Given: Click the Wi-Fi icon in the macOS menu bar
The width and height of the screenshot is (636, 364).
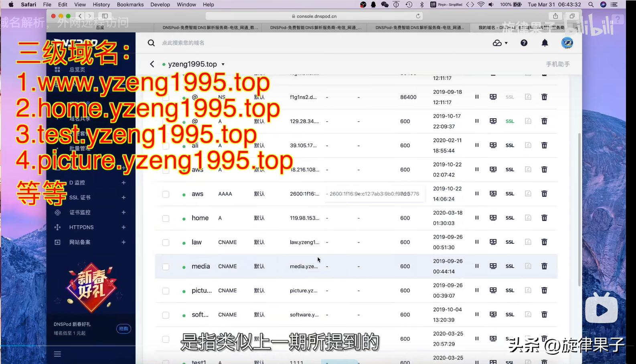Looking at the screenshot, I should tap(481, 4).
